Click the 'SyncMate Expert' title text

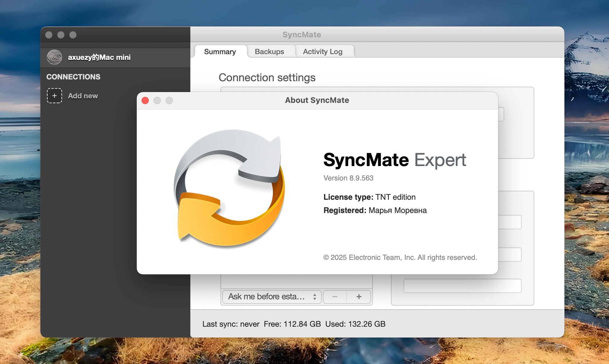(395, 160)
